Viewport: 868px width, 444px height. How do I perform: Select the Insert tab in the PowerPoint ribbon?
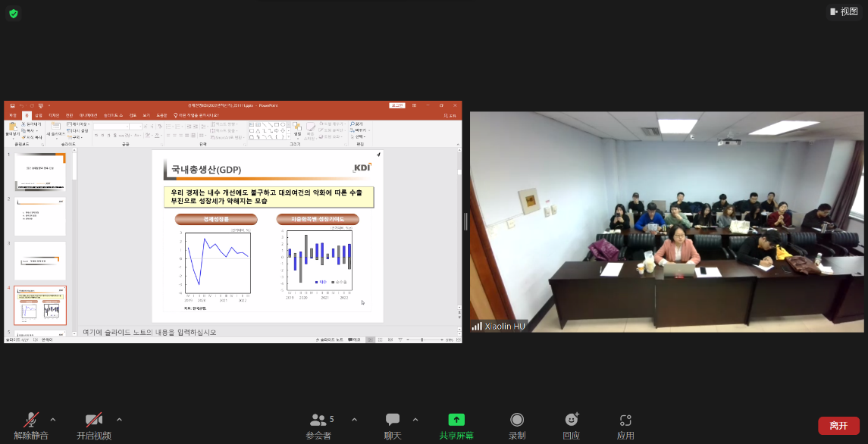[39, 115]
